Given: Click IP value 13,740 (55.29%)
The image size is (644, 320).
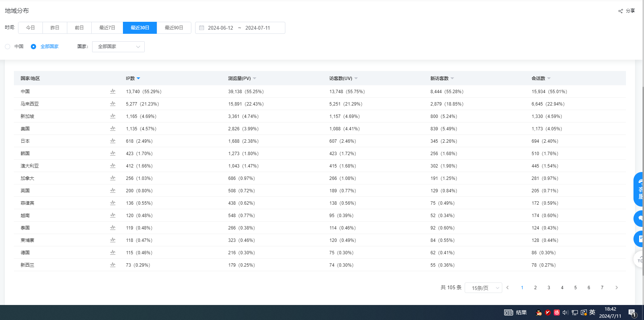Looking at the screenshot, I should (x=144, y=91).
